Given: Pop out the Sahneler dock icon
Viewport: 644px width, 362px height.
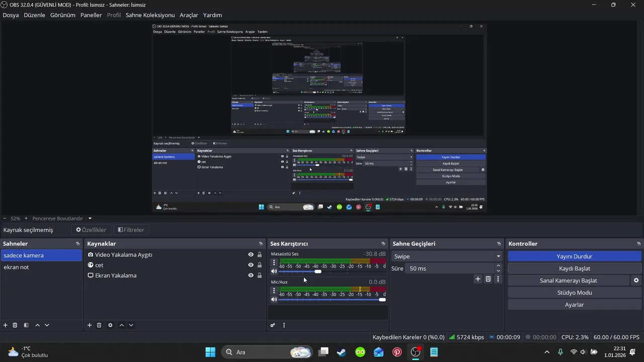Looking at the screenshot, I should (x=77, y=244).
